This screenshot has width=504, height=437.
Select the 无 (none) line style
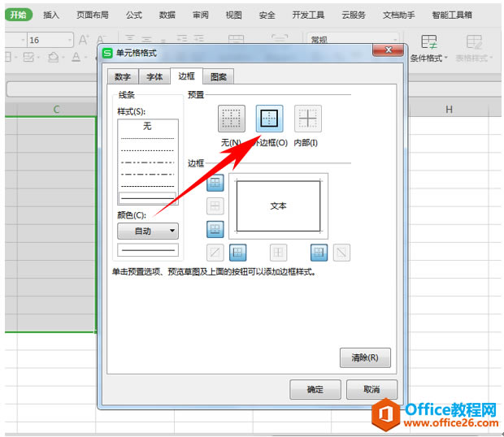147,126
